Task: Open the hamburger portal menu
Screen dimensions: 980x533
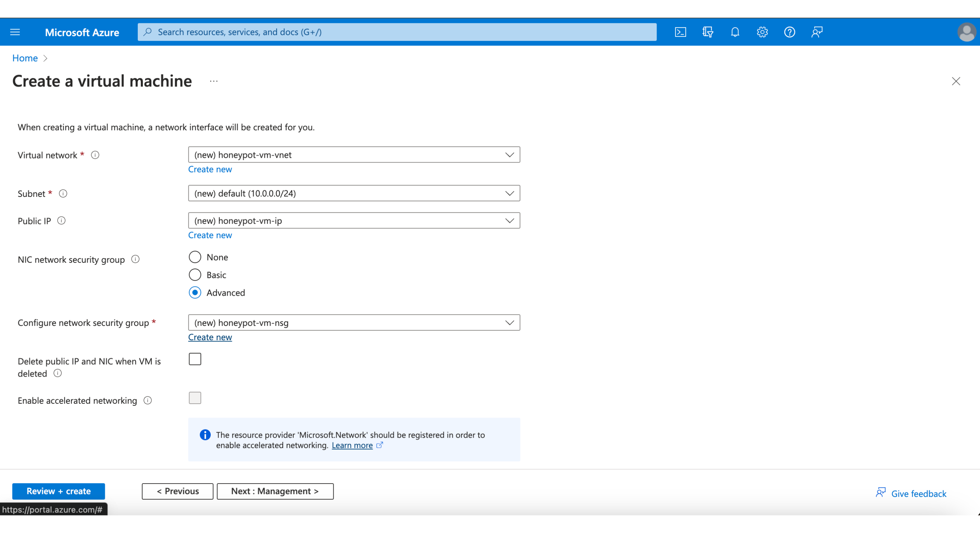Action: (15, 32)
